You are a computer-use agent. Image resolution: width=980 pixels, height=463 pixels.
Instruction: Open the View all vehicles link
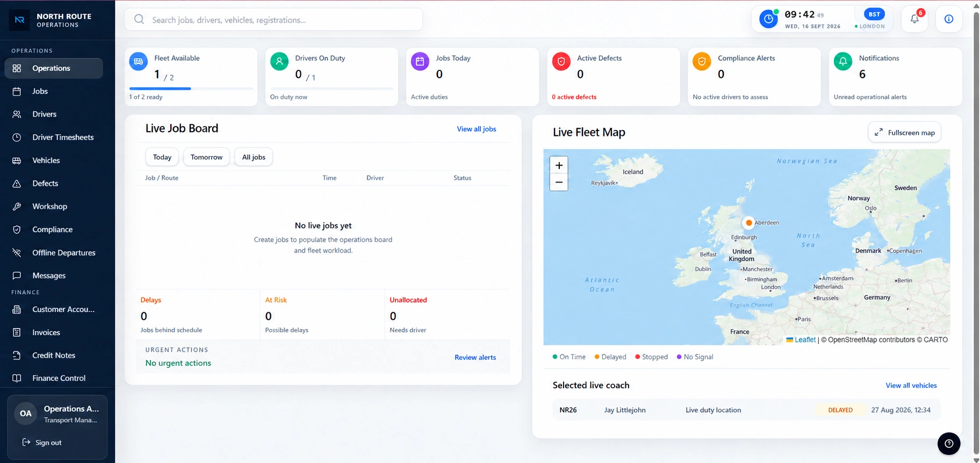(911, 386)
